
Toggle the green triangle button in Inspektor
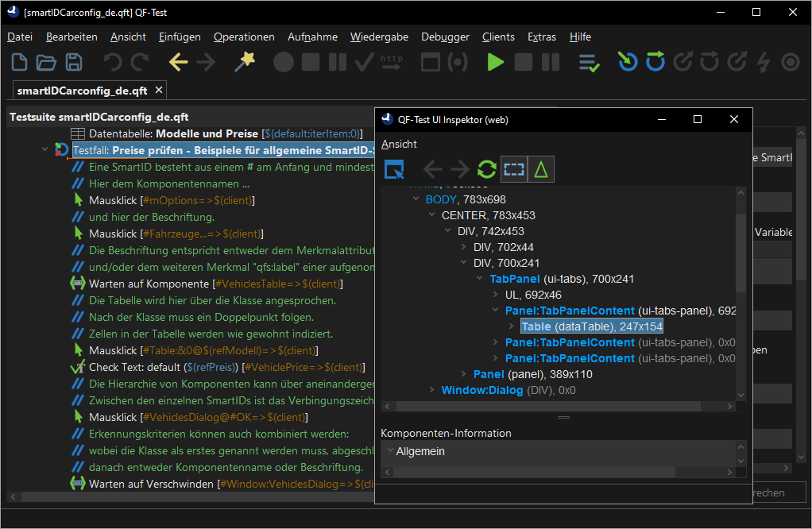pos(540,169)
